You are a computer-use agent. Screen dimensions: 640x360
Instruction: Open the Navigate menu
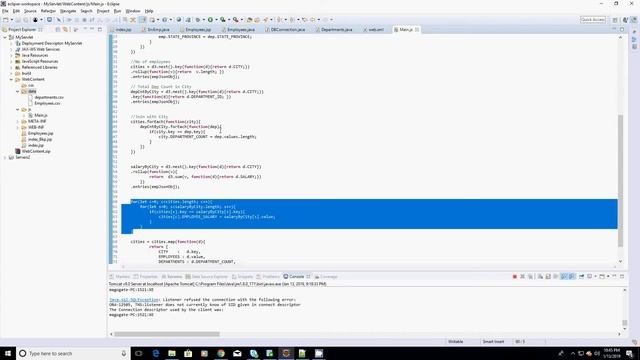(68, 11)
